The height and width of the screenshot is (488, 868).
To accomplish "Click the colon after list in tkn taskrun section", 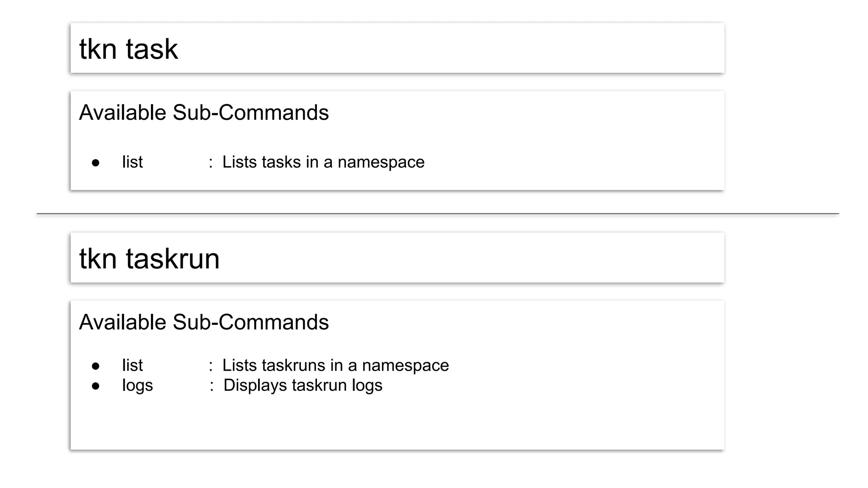I will pos(211,366).
